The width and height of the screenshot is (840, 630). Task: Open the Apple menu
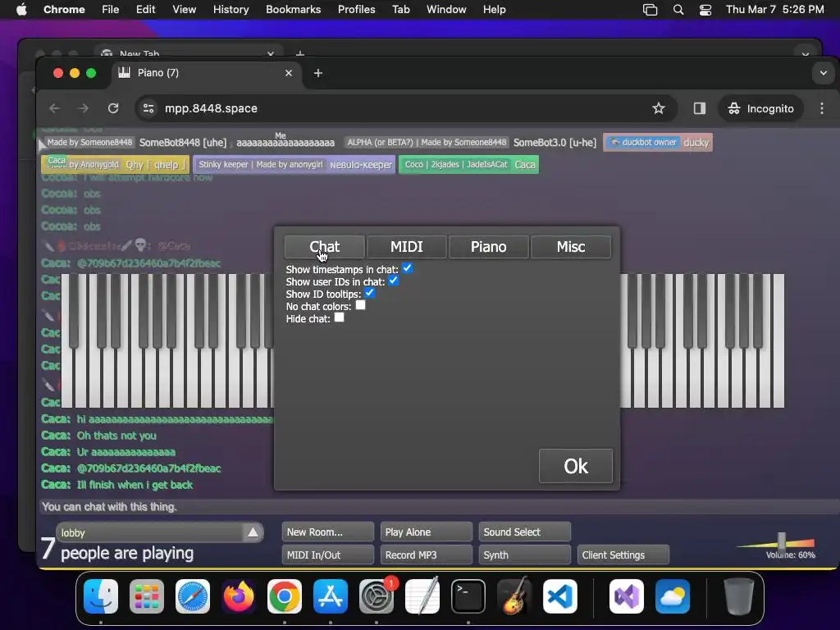tap(21, 10)
